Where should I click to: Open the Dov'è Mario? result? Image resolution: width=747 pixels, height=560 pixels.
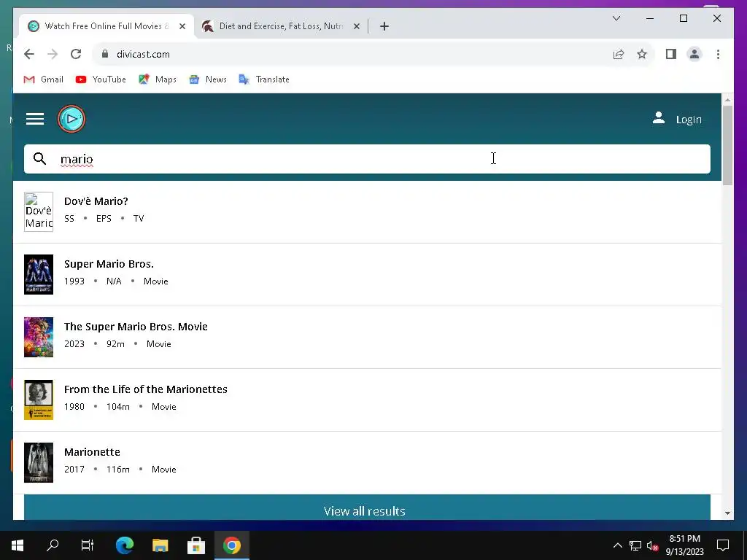coord(367,212)
